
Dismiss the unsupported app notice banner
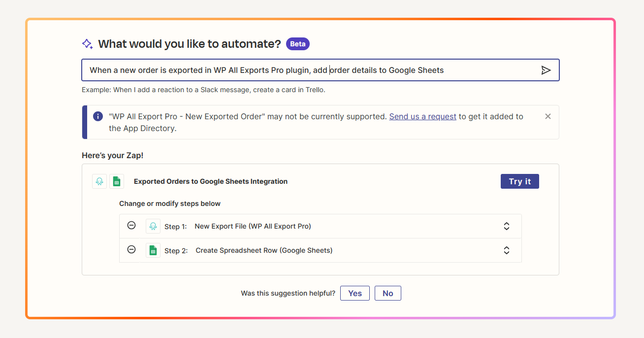coord(547,117)
